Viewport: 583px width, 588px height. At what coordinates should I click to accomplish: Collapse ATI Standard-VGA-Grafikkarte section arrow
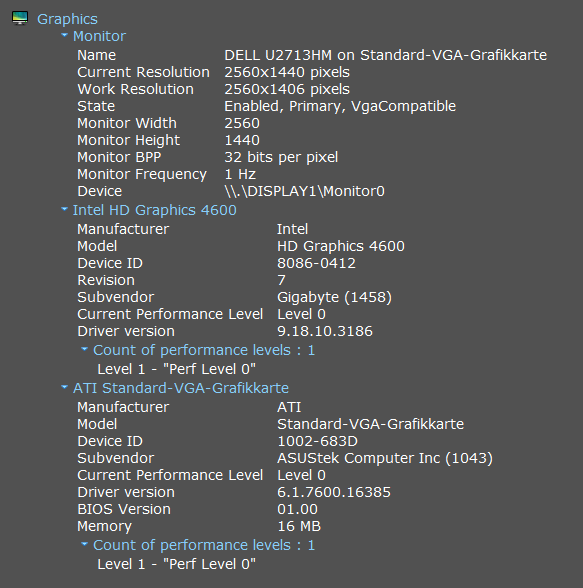pos(64,387)
